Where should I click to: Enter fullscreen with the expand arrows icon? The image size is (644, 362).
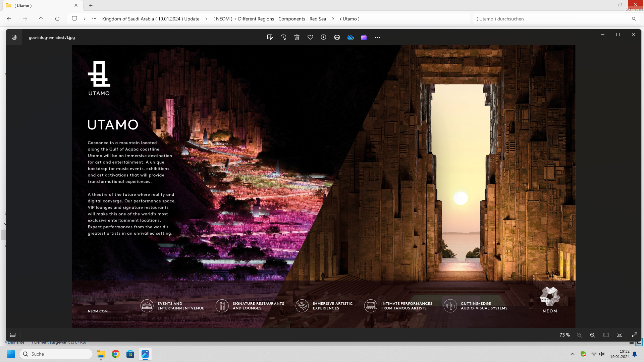(635, 335)
